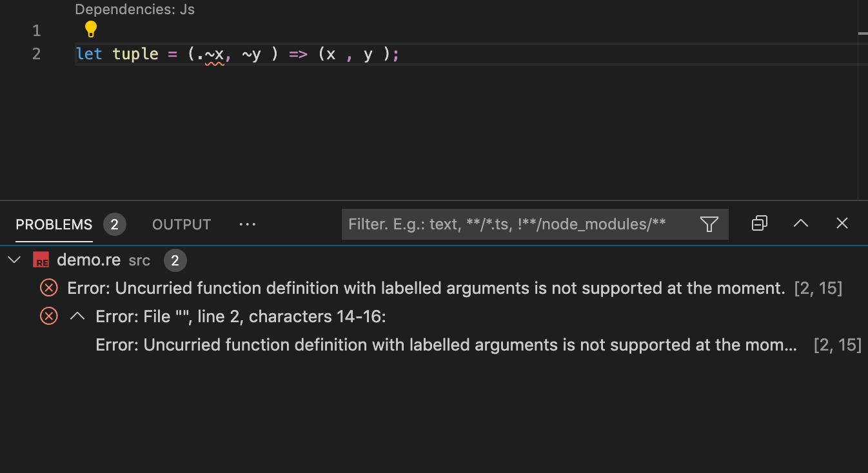The height and width of the screenshot is (473, 868).
Task: Click the second error's red circle icon
Action: pyautogui.click(x=49, y=316)
